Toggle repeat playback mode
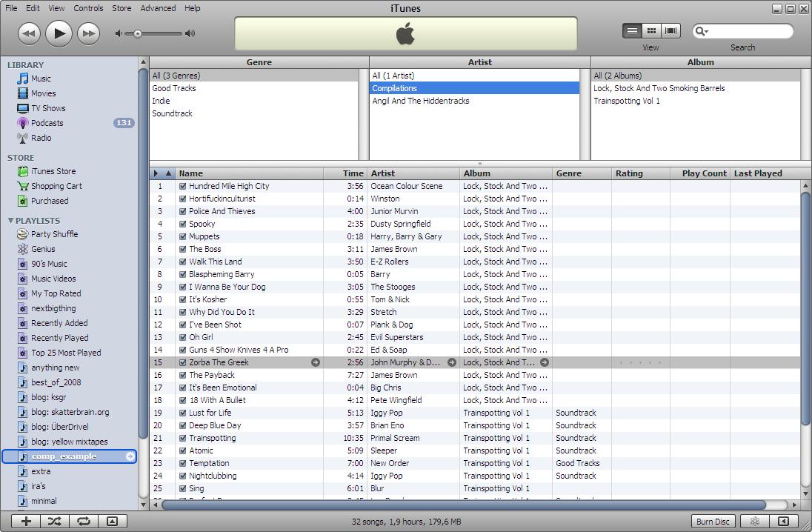This screenshot has height=532, width=812. [84, 522]
